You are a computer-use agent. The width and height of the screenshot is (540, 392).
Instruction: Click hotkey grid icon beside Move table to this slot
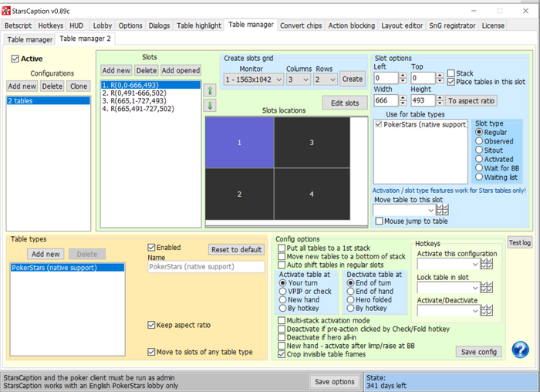(442, 209)
